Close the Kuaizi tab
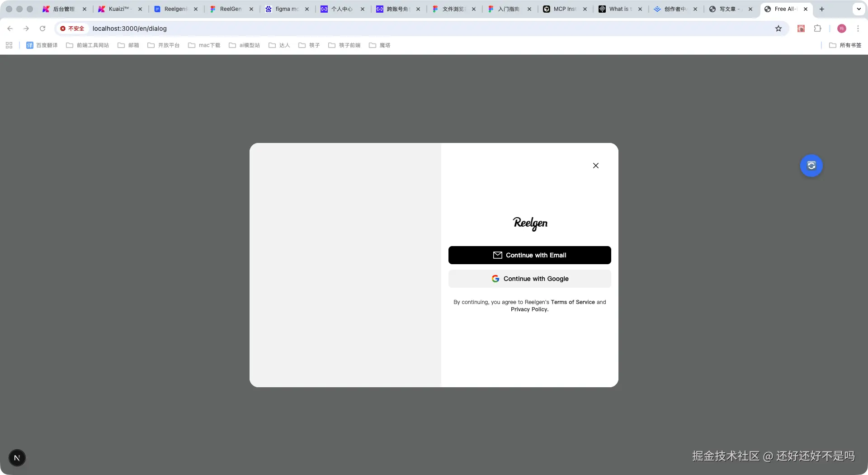The width and height of the screenshot is (868, 475). pyautogui.click(x=140, y=9)
